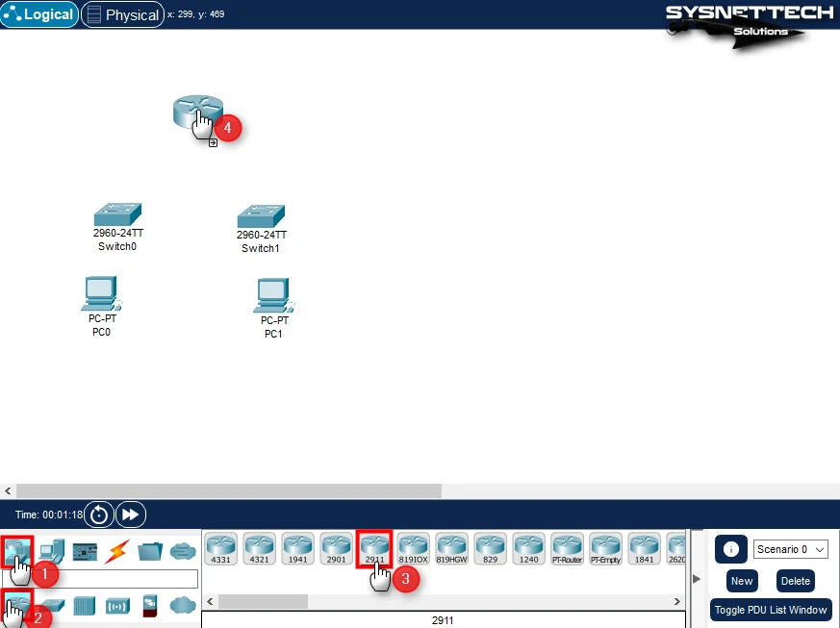Select the Network Devices category icon

pyautogui.click(x=18, y=551)
